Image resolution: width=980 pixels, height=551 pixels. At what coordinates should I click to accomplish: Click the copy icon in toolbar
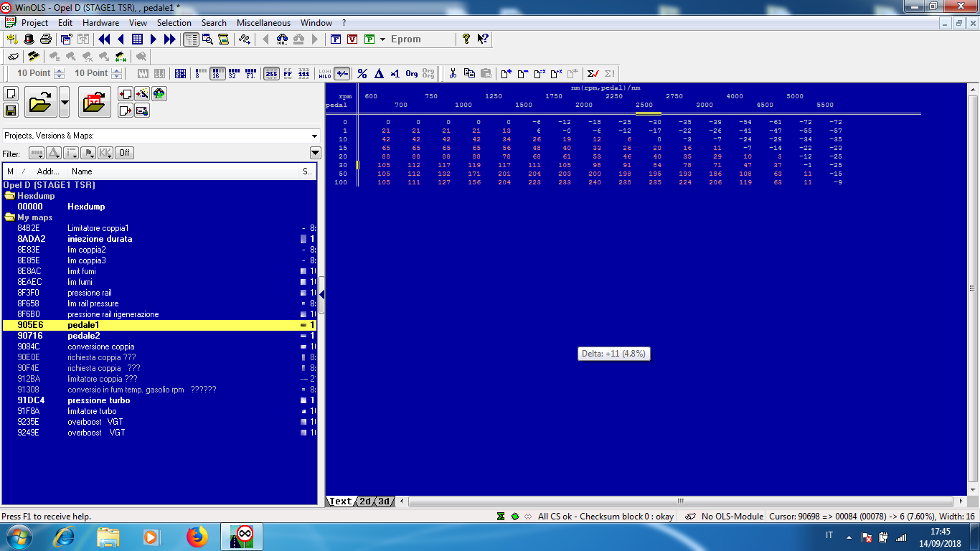point(469,73)
